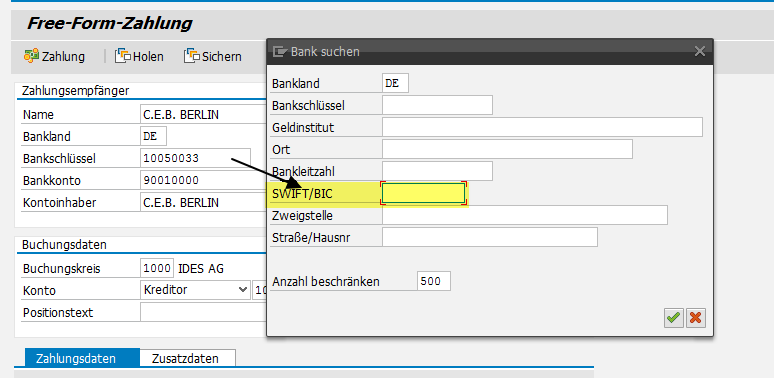Click the dialog's Bankland field DE
774x378 pixels.
[x=395, y=83]
